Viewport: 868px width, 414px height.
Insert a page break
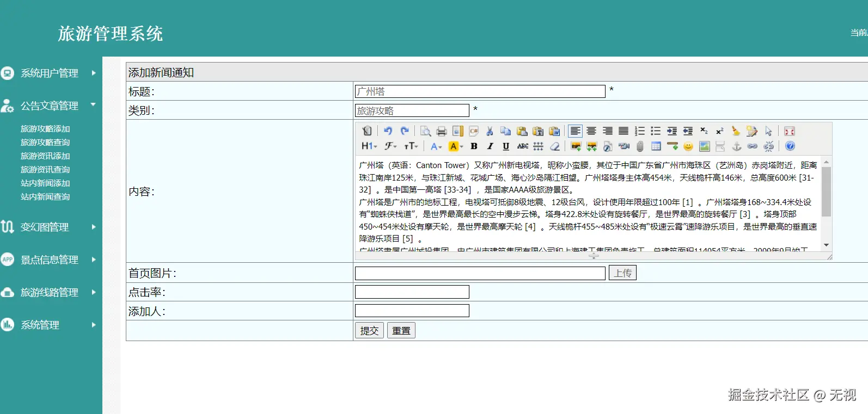coord(720,146)
